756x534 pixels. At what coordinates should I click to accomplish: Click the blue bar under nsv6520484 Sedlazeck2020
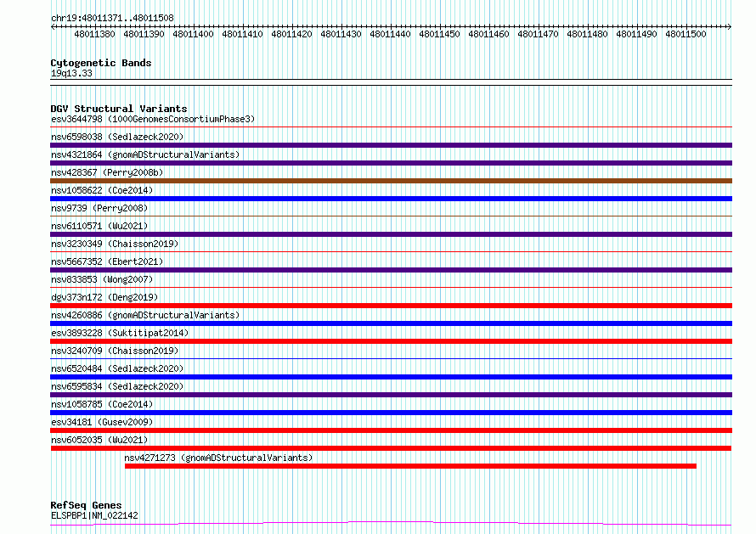click(391, 377)
